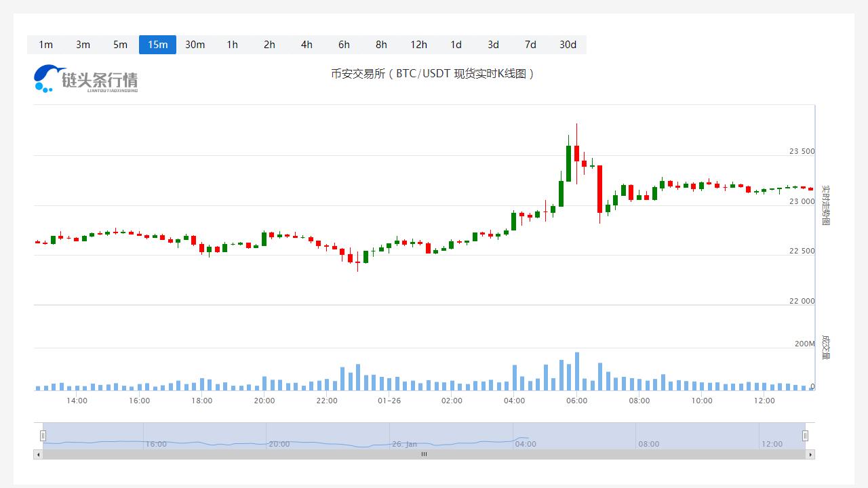Switch to the 3d interval tab
Screen dimensions: 868x488
[x=493, y=45]
